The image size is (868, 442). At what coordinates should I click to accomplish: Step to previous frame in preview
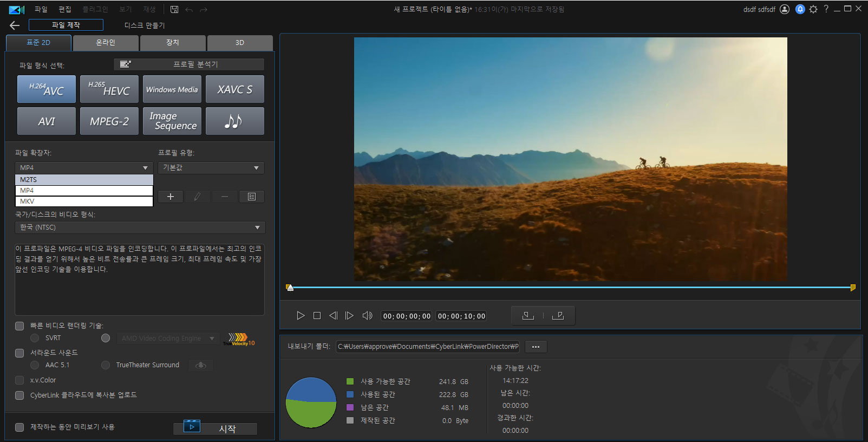[x=333, y=316]
